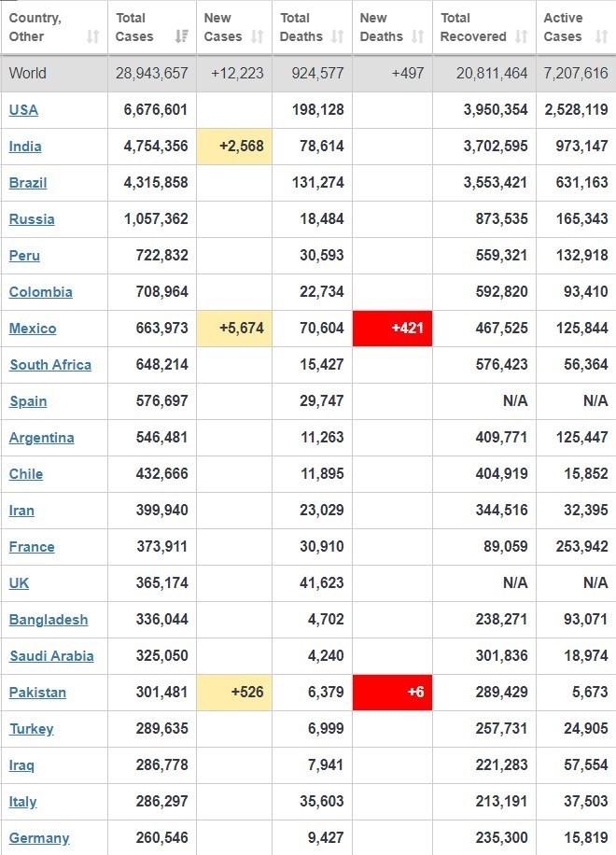Sort by Total Cases using its sort icon
The height and width of the screenshot is (855, 616).
[182, 36]
